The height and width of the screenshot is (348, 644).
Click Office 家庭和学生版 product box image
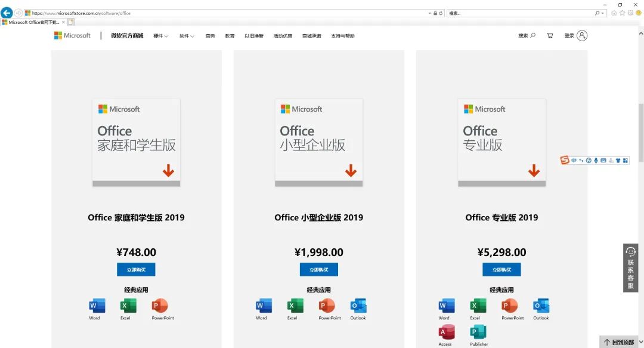137,143
